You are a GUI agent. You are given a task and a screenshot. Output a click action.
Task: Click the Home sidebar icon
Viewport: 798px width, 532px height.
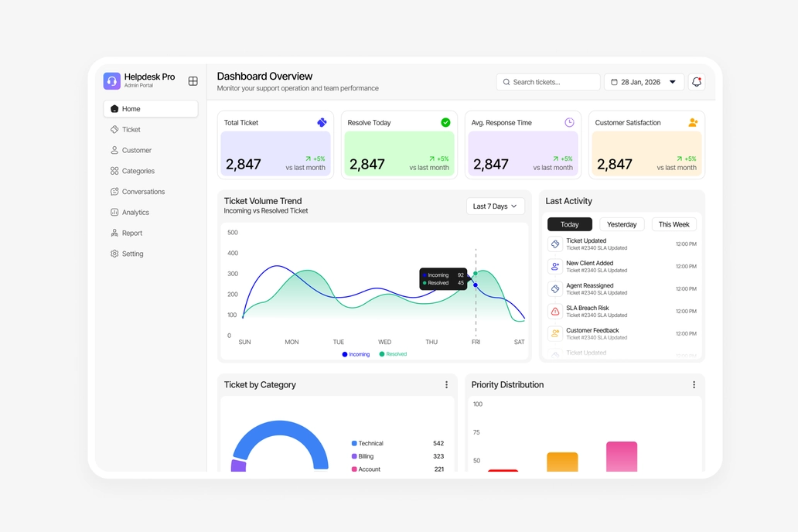[x=114, y=109]
